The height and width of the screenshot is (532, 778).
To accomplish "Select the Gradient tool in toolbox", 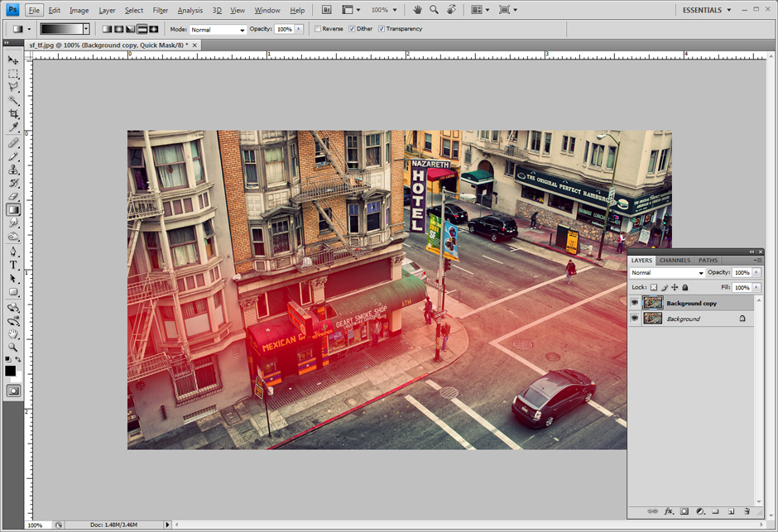I will coord(13,209).
